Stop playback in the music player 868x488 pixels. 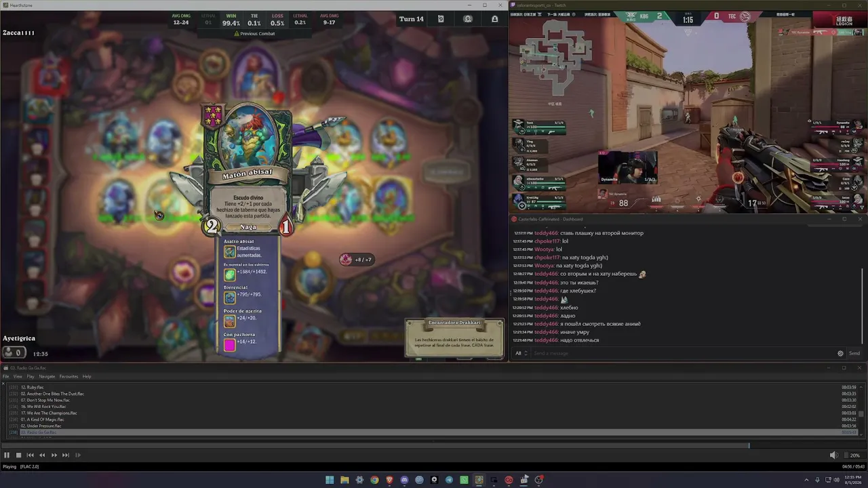(18, 455)
